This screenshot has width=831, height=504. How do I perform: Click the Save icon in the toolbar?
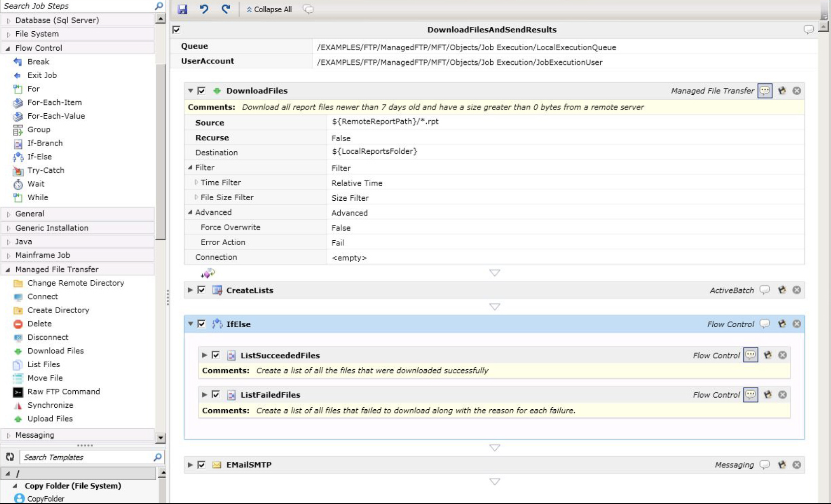tap(183, 9)
